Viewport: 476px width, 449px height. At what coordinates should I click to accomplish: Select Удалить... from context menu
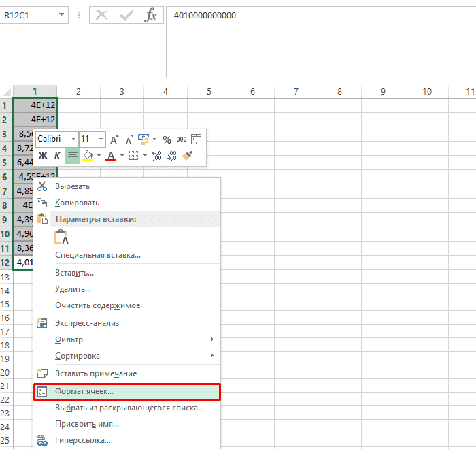(x=127, y=289)
